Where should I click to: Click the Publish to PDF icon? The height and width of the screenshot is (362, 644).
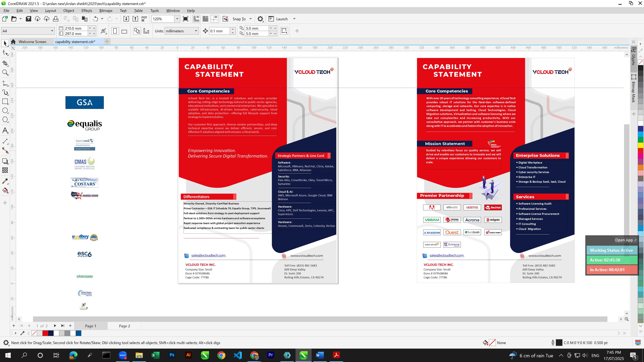[144, 19]
